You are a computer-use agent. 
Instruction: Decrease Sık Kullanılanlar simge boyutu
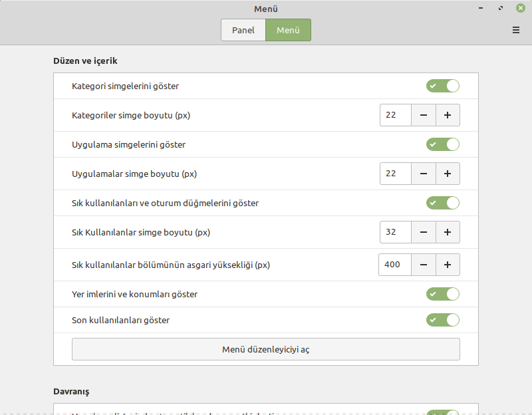(x=424, y=232)
